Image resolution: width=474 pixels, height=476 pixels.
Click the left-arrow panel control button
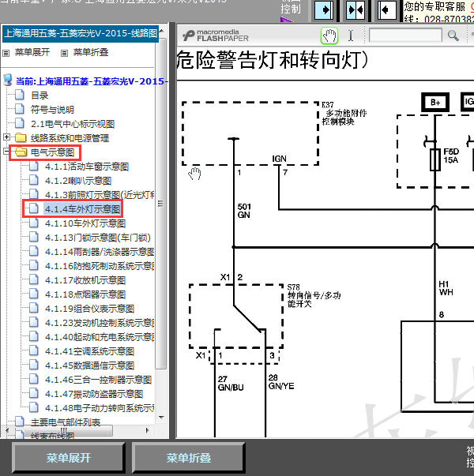(387, 10)
